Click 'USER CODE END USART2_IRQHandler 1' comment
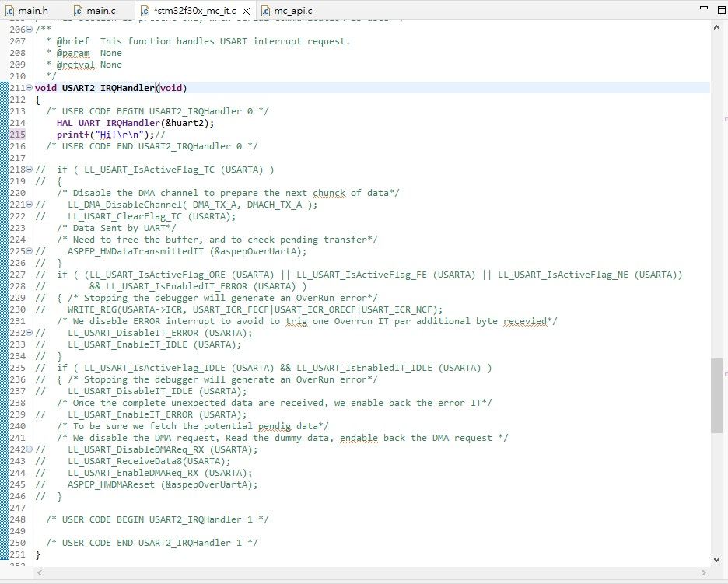The image size is (728, 584). (x=152, y=543)
